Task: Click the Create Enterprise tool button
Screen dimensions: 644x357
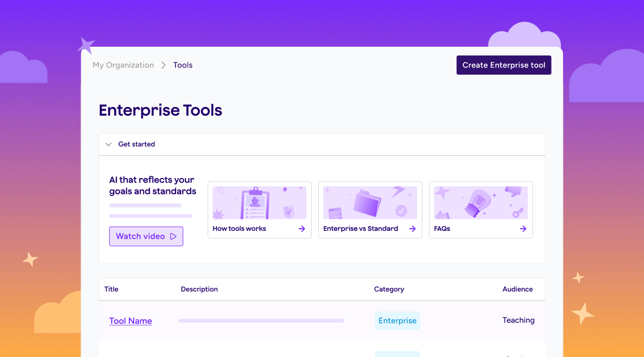Action: (504, 65)
